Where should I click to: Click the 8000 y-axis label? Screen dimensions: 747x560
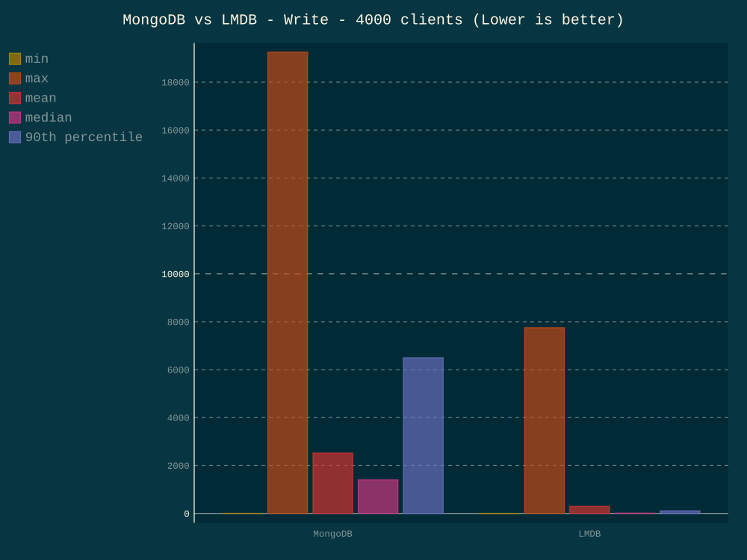point(179,323)
